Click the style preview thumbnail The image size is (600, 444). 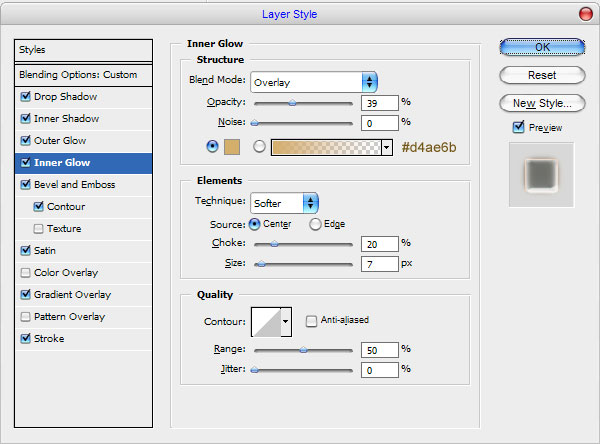541,175
